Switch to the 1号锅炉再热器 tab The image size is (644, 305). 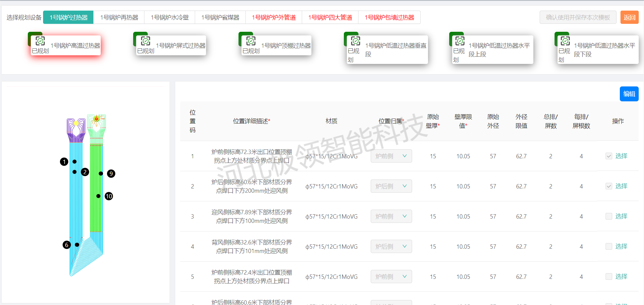(119, 17)
